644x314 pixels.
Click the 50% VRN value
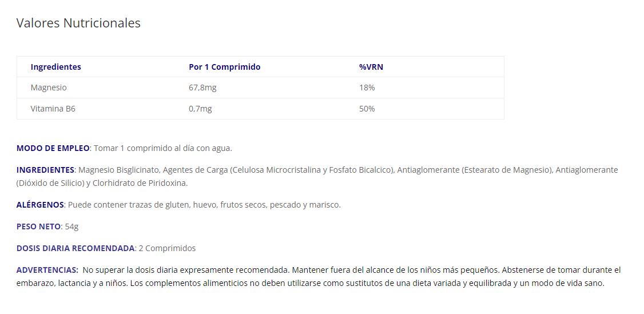pyautogui.click(x=367, y=109)
